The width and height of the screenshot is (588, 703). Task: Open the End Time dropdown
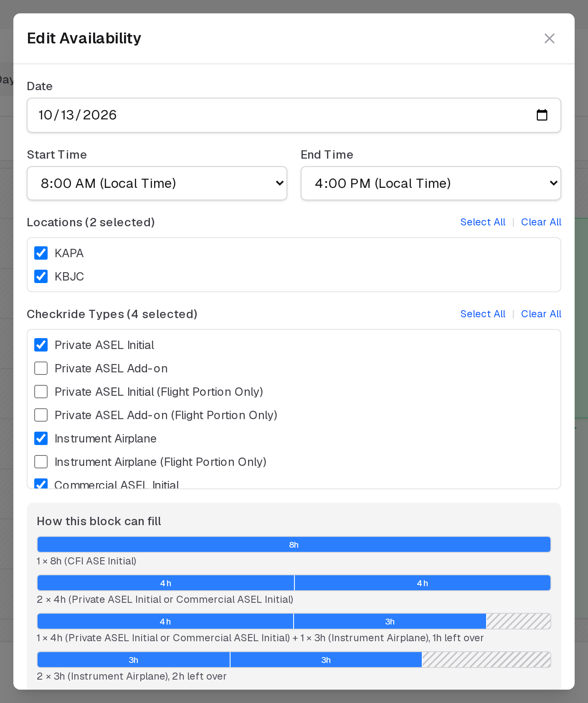(431, 183)
